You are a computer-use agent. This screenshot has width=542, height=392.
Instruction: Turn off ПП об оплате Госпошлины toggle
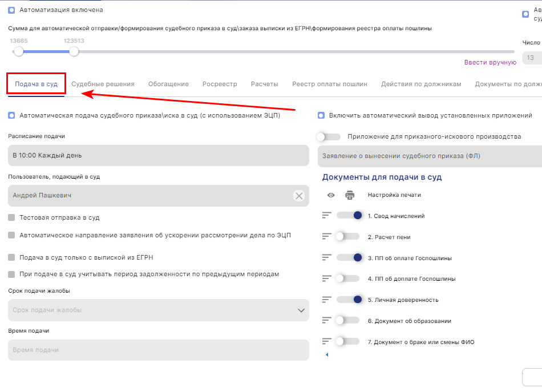click(x=347, y=258)
